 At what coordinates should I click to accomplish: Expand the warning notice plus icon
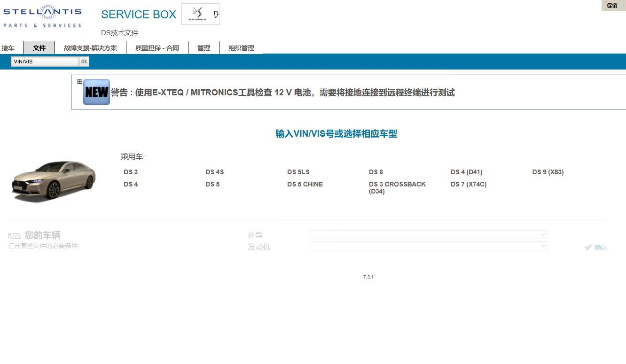click(x=80, y=81)
